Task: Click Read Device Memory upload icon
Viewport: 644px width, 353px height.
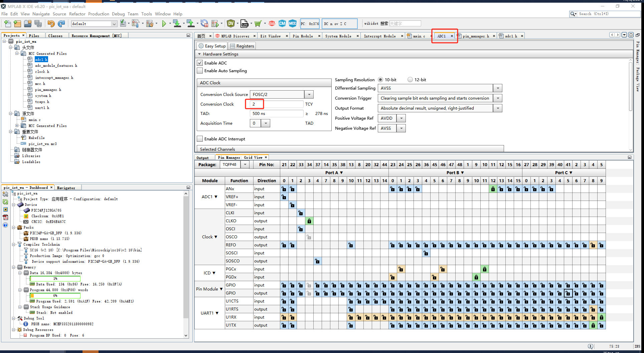Action: point(190,23)
